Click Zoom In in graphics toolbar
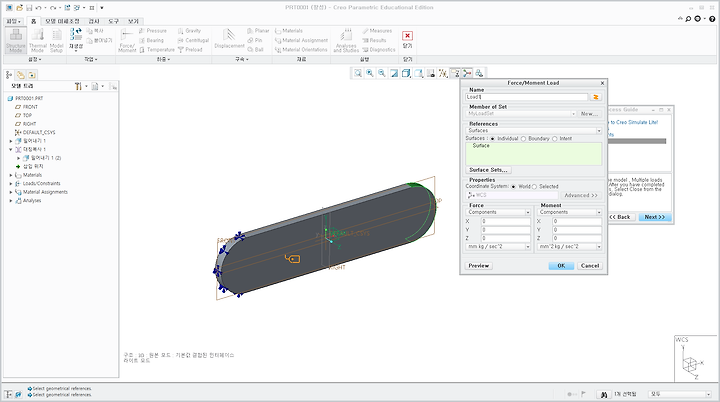The image size is (720, 402). [x=370, y=73]
